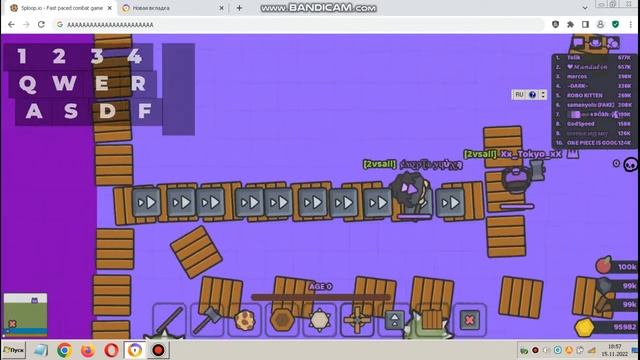Click leaderboard entry 'ONE PIECE IS GOOD'
Screen dimensions: 640x360
pos(594,142)
